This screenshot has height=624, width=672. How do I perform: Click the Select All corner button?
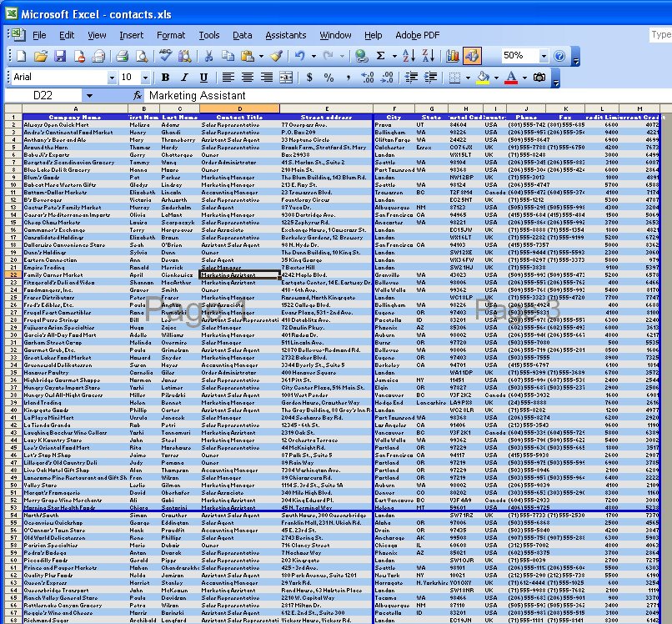(13, 109)
